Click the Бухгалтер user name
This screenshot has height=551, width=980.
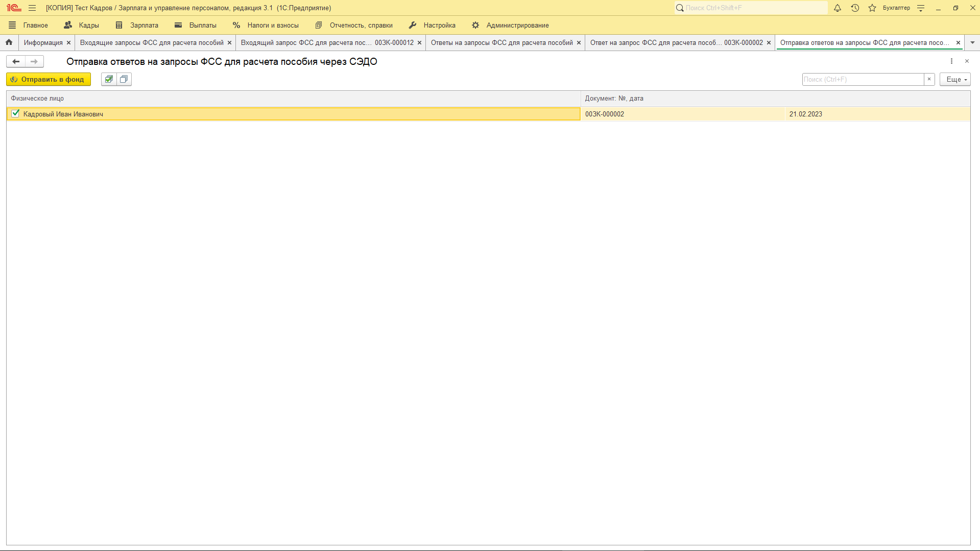pyautogui.click(x=896, y=8)
